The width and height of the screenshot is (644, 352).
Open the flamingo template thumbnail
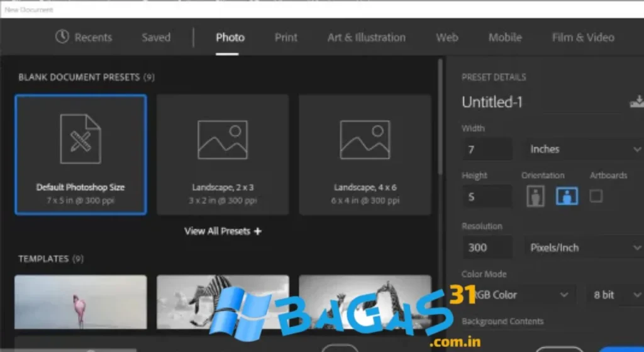[x=80, y=302]
